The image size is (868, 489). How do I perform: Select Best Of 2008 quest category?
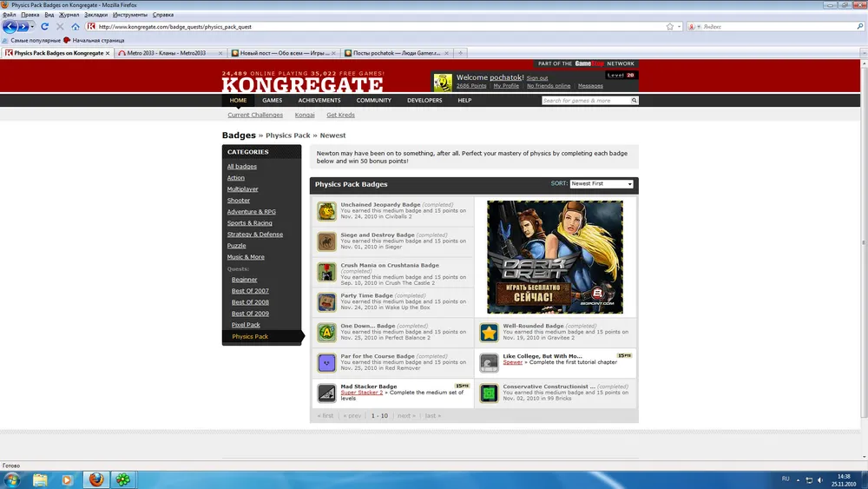click(250, 302)
